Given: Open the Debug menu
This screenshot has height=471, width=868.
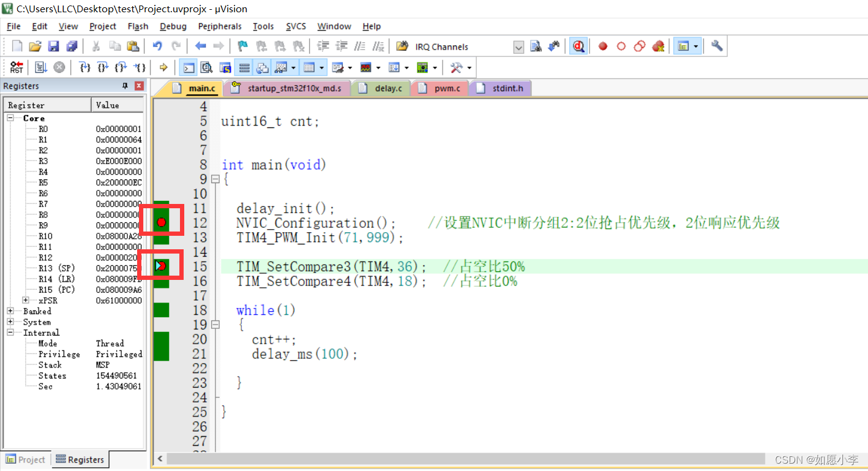Looking at the screenshot, I should [173, 26].
